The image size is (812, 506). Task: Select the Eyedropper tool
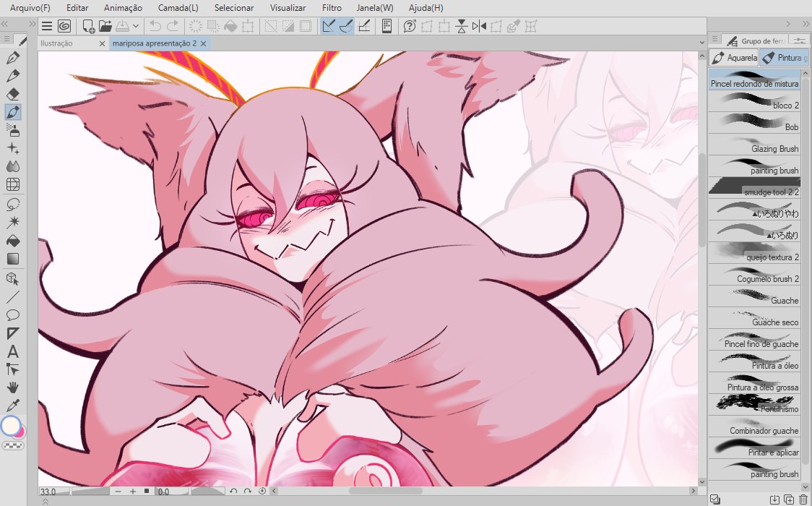click(13, 406)
